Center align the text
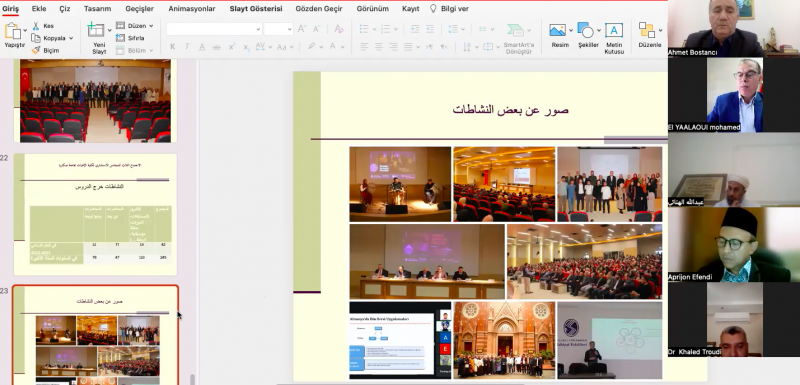 point(379,46)
